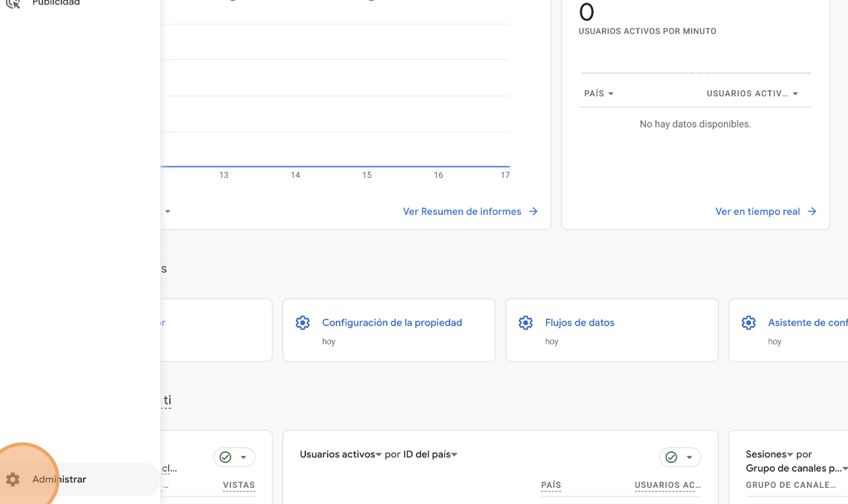Click the "No hay datos disponibles." message
Image resolution: width=848 pixels, height=504 pixels.
(x=696, y=124)
